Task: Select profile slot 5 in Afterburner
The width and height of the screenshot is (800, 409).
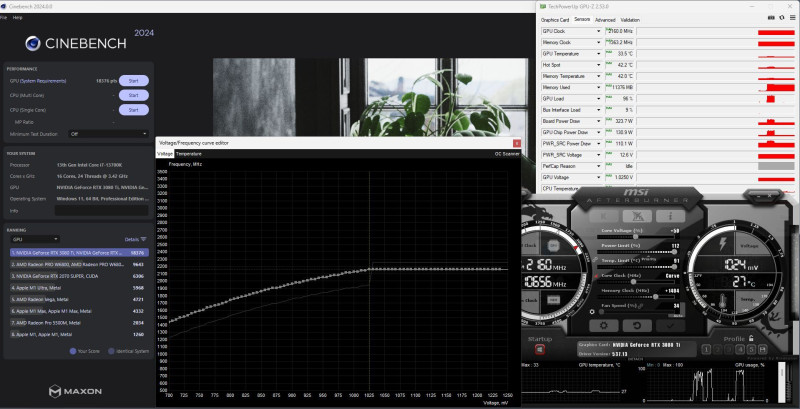Action: (751, 349)
